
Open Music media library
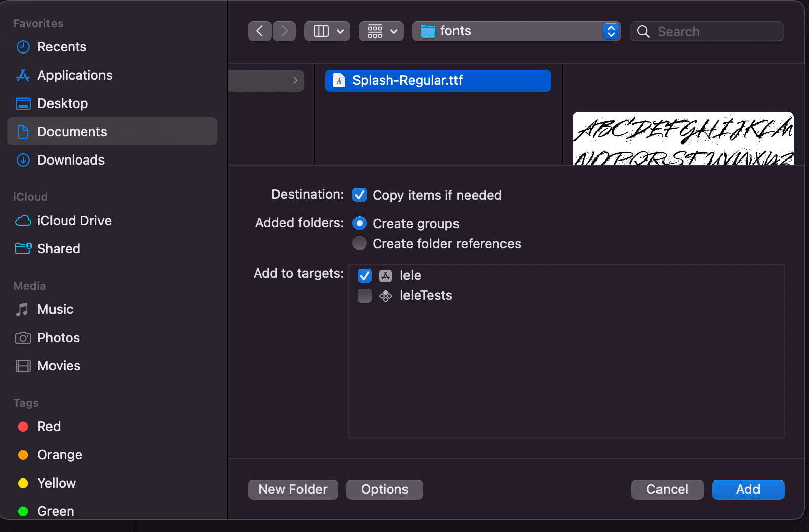[112, 309]
